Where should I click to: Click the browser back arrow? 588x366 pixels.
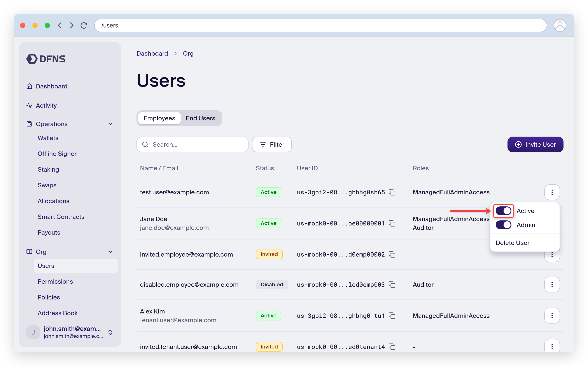(x=60, y=25)
